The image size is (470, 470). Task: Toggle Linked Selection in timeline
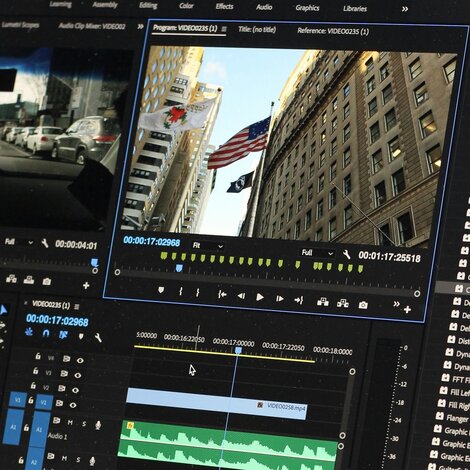point(63,335)
